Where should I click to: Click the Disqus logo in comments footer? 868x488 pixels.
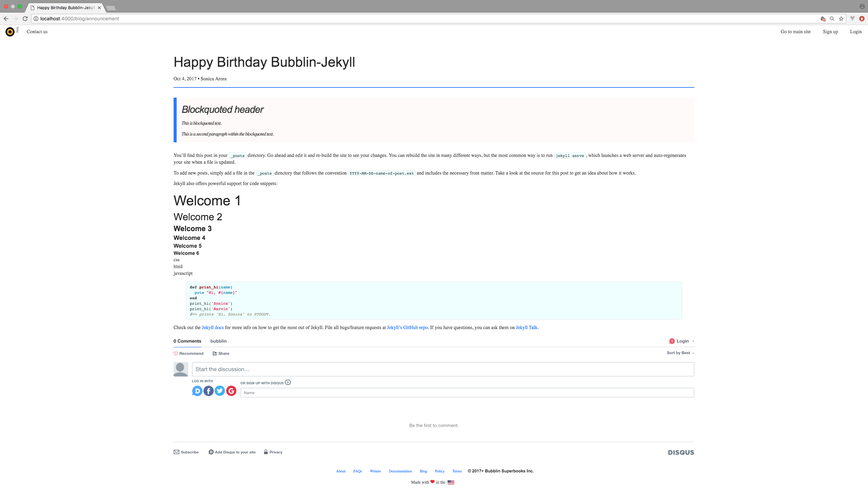point(681,452)
